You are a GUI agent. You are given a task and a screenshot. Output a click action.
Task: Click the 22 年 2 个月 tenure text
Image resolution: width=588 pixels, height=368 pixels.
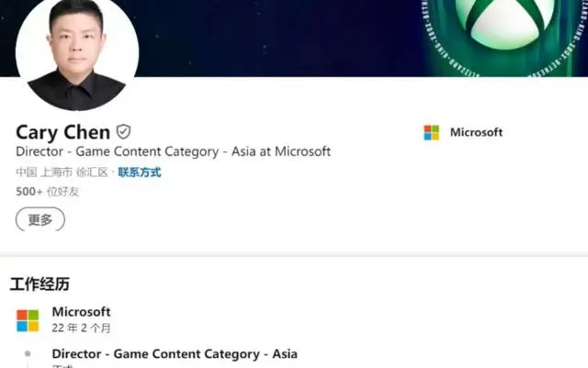81,329
